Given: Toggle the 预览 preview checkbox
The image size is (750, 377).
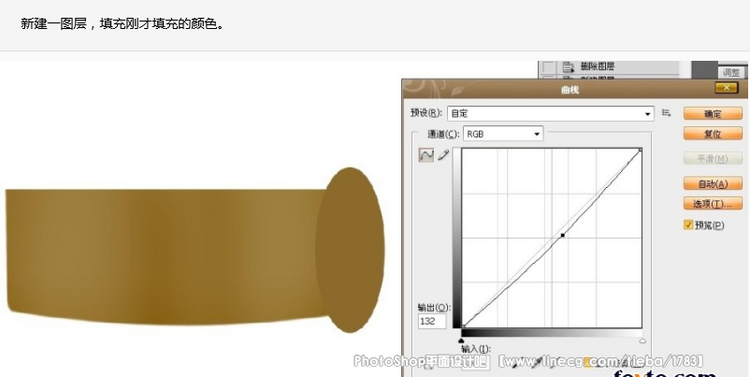Looking at the screenshot, I should click(688, 225).
